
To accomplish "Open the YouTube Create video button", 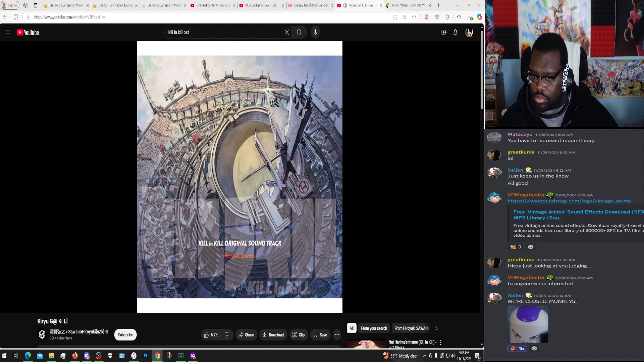I will click(444, 32).
